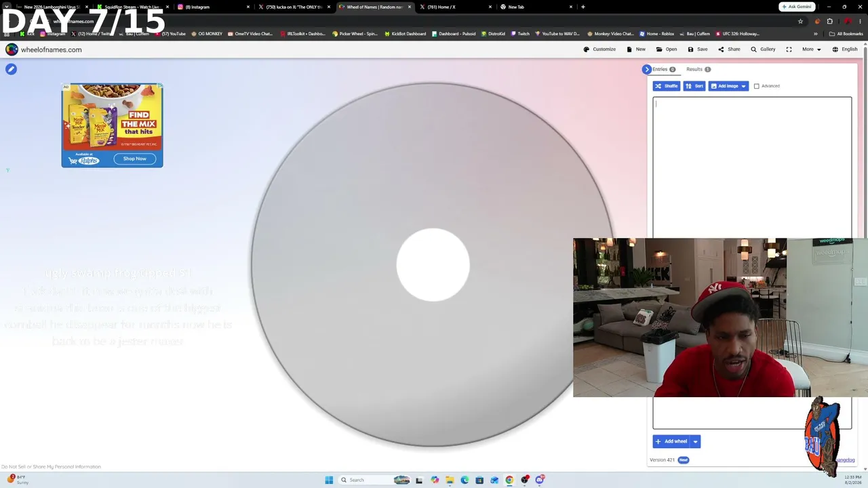Open the weather widget on taskbar
Screen dimensions: 868x488
coord(18,479)
